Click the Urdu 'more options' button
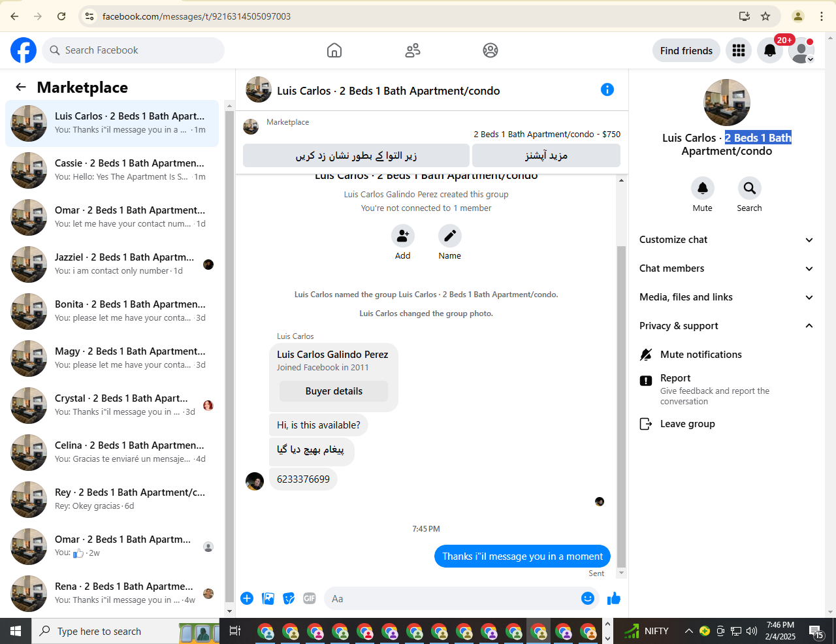 click(x=546, y=155)
